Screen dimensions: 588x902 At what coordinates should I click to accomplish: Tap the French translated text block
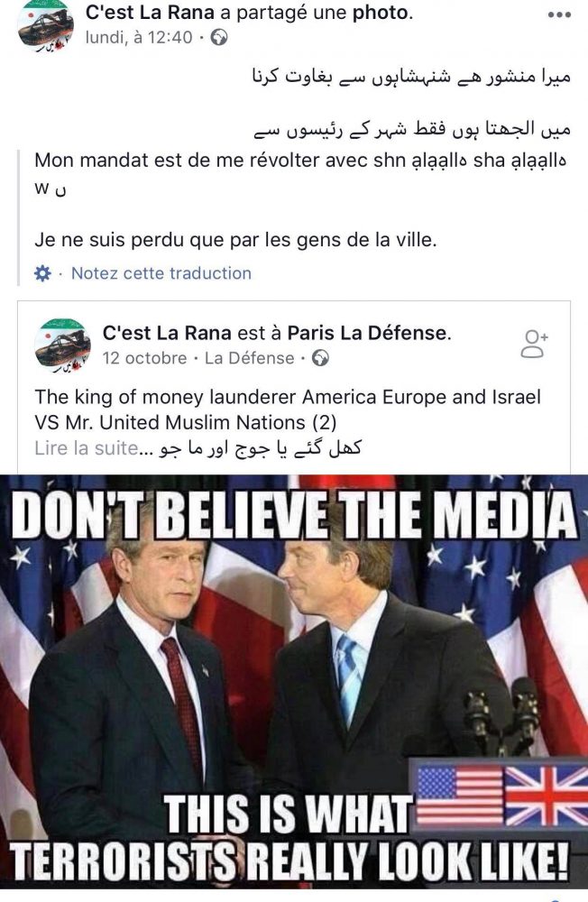point(301,200)
